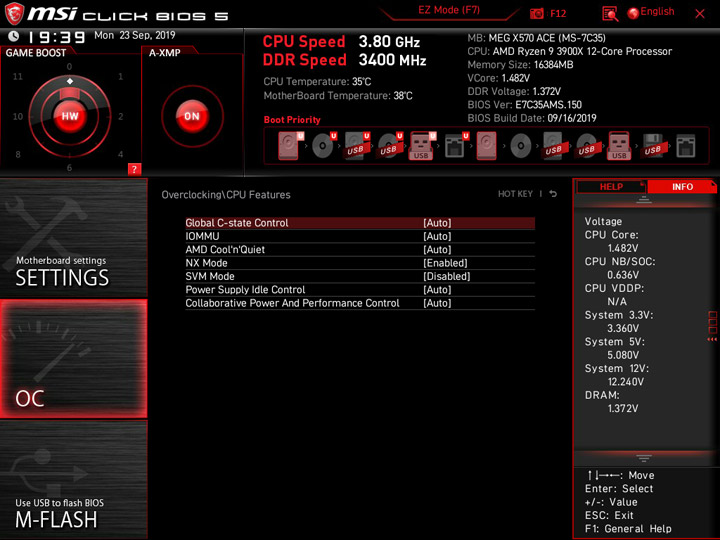720x540 pixels.
Task: Click the red question mark help icon
Action: pyautogui.click(x=134, y=169)
